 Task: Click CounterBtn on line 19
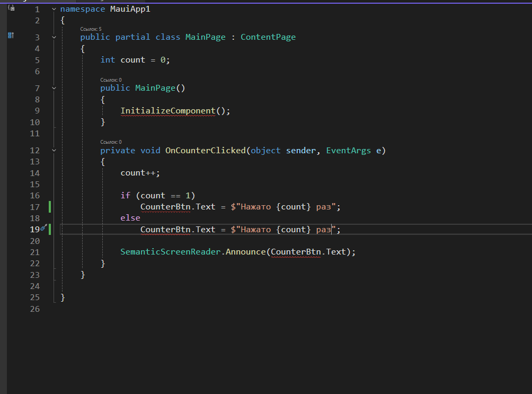point(165,230)
